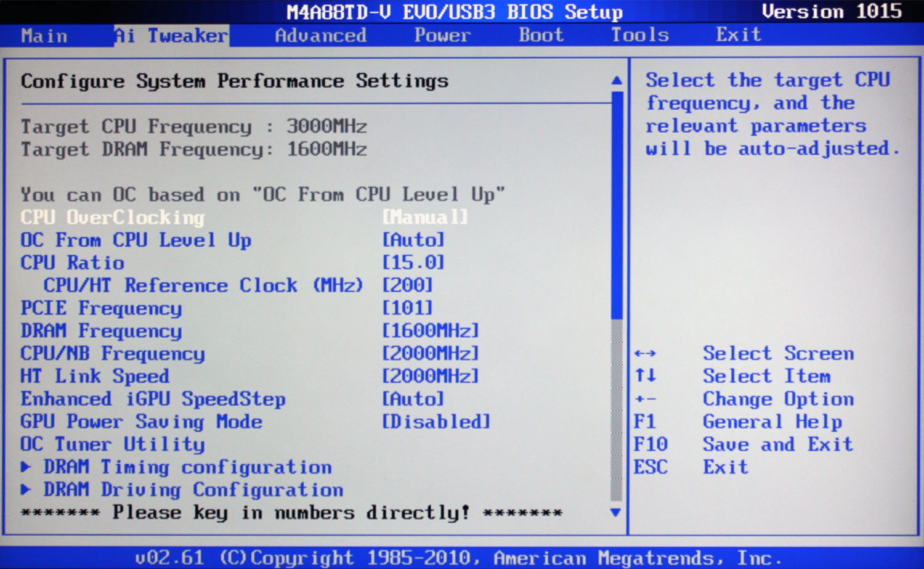Image resolution: width=924 pixels, height=569 pixels.
Task: Click the F1 key label
Action: [x=645, y=422]
